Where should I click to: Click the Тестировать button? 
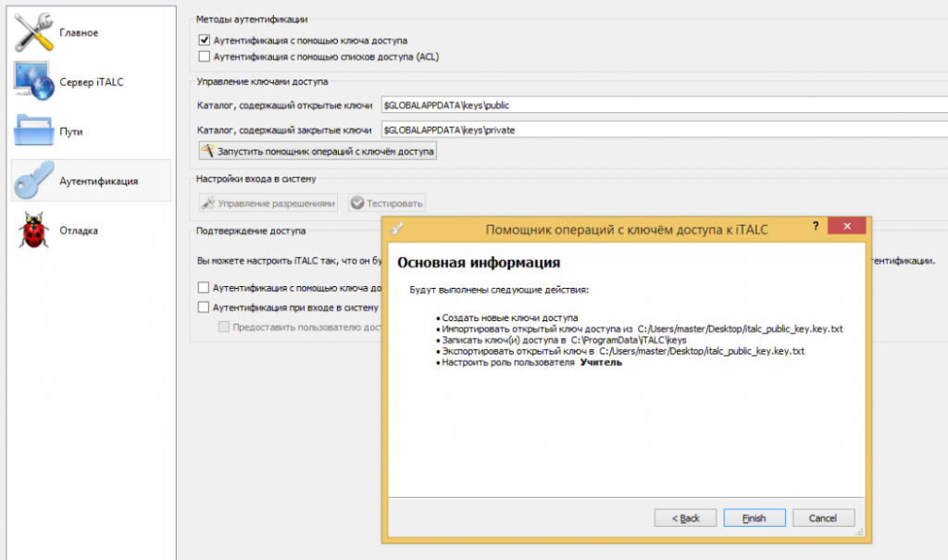387,204
